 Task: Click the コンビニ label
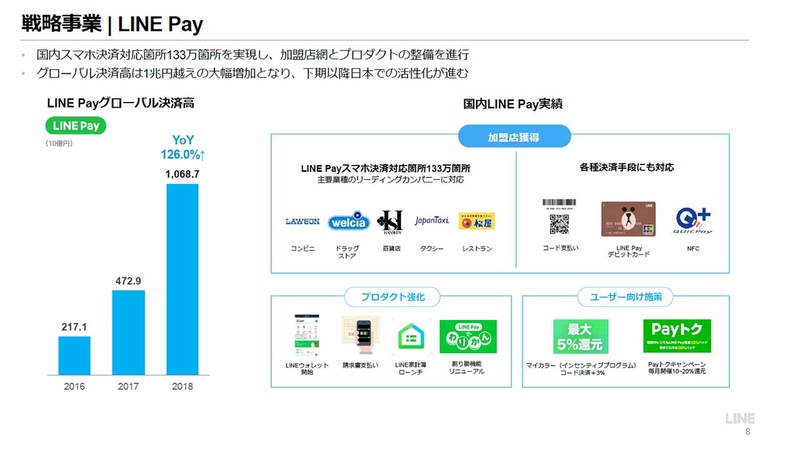[303, 248]
